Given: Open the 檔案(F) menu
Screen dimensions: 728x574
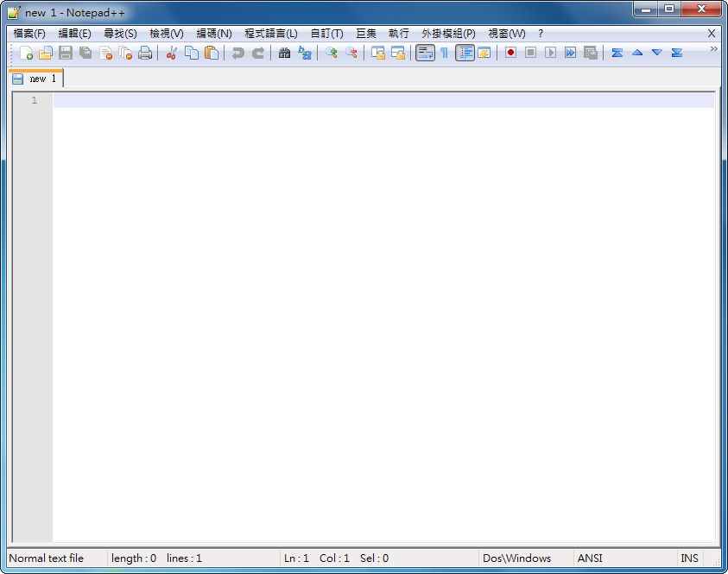Looking at the screenshot, I should (29, 34).
